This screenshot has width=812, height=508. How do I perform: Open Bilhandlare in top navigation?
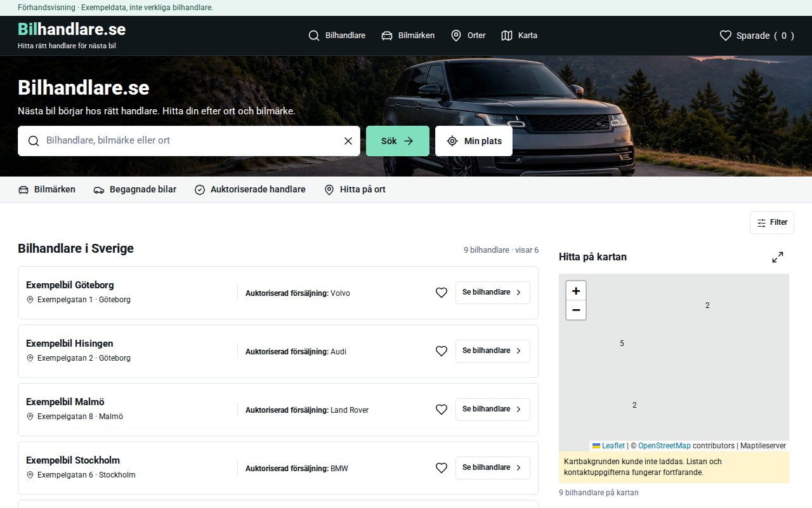click(x=337, y=36)
